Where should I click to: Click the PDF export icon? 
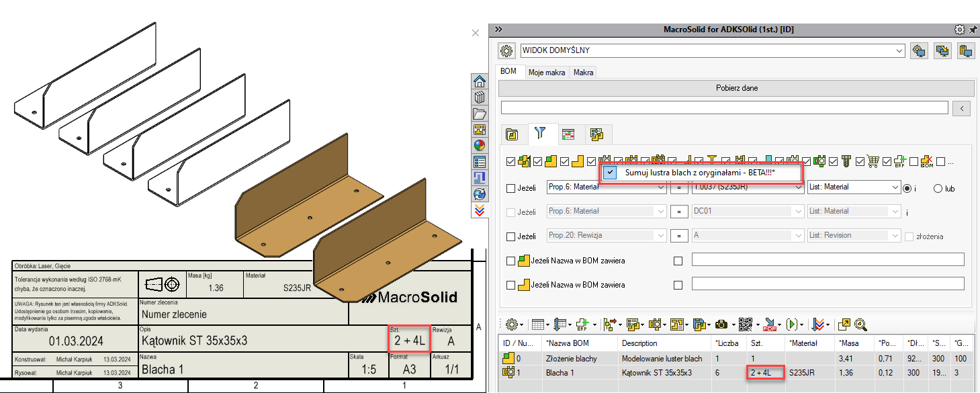point(770,324)
